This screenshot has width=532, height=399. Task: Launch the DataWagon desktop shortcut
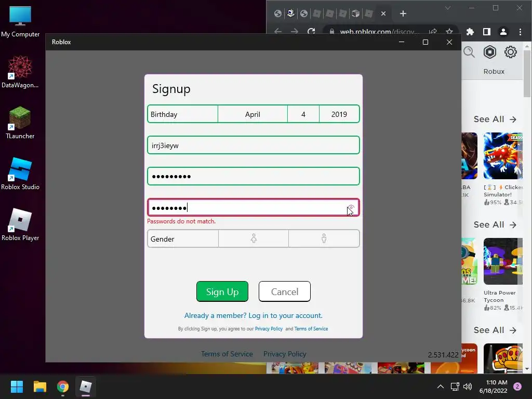(x=20, y=72)
